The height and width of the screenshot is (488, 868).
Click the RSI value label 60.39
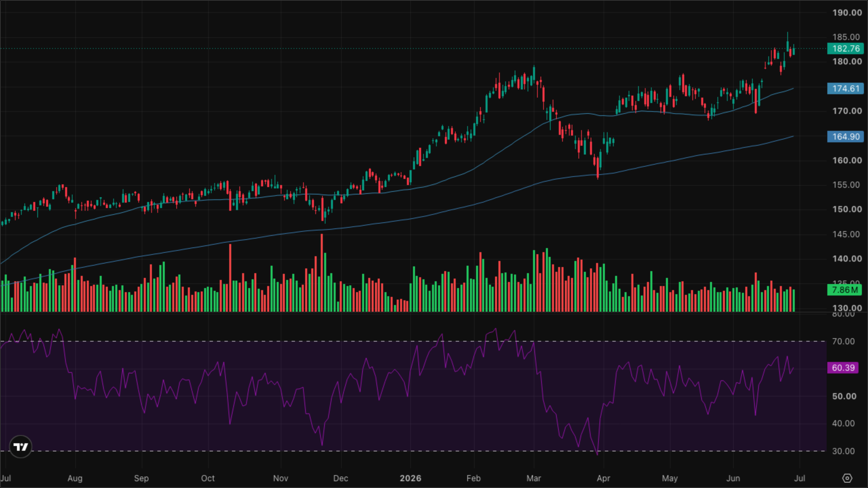pos(843,368)
